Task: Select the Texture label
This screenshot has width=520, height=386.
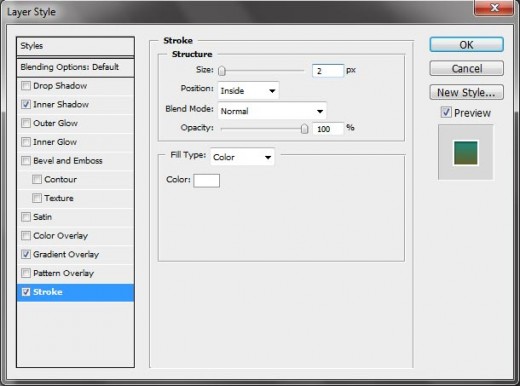Action: (x=59, y=198)
